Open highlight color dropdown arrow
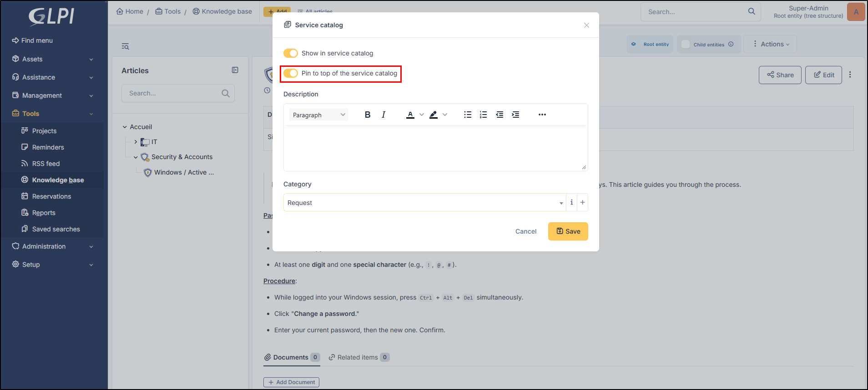The height and width of the screenshot is (390, 868). (x=445, y=115)
